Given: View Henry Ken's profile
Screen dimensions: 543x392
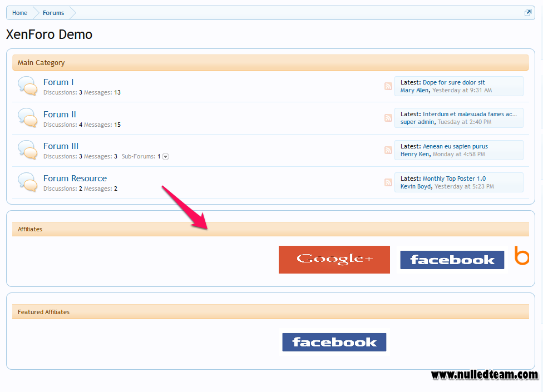Looking at the screenshot, I should (x=415, y=155).
